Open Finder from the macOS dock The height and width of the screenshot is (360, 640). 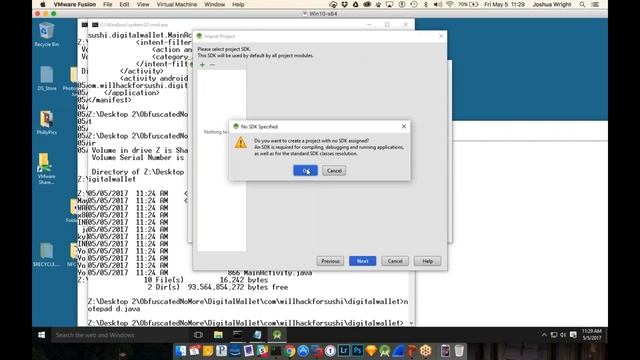click(181, 351)
